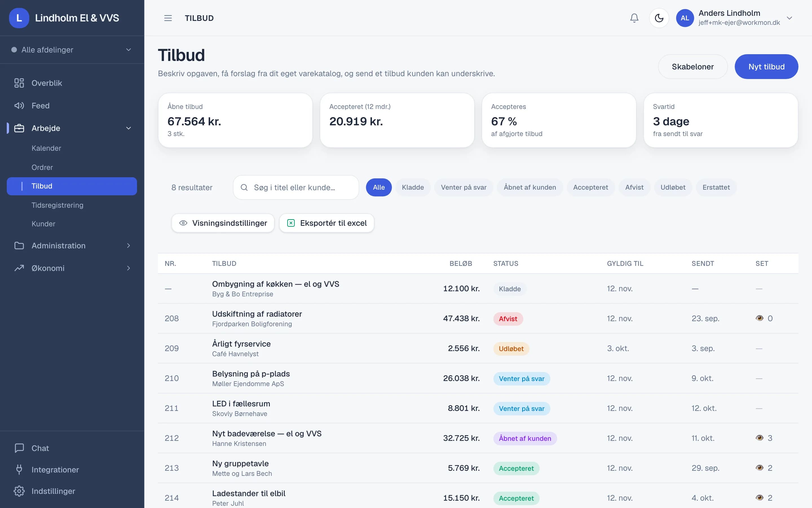Click the view-count eye for Nyt badeværelse
The height and width of the screenshot is (508, 812).
pyautogui.click(x=759, y=438)
